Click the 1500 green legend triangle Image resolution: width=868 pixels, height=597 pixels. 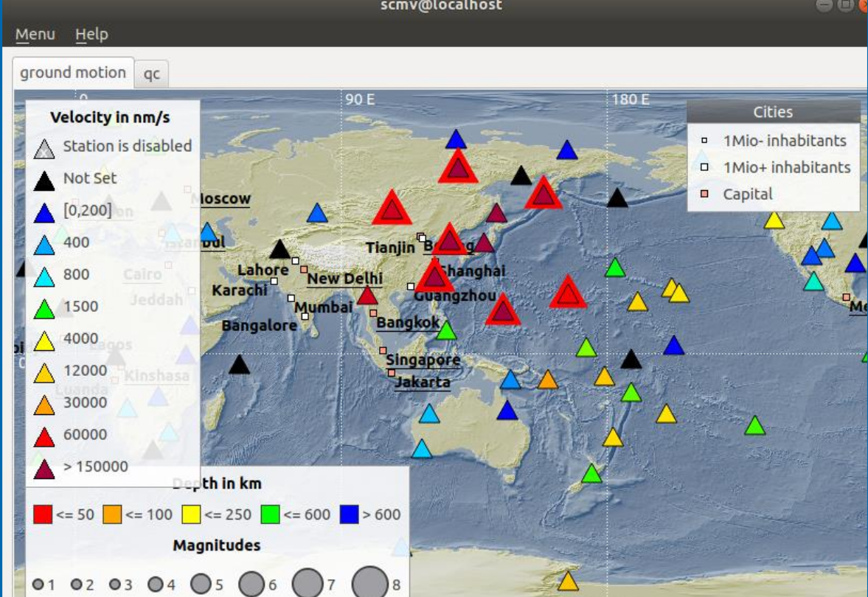pyautogui.click(x=44, y=310)
